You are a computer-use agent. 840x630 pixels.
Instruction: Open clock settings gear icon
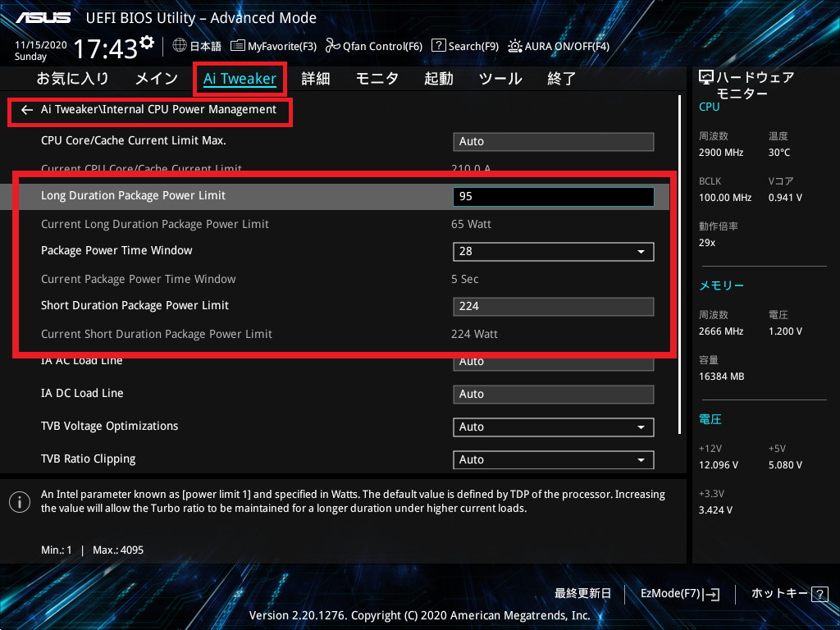(x=147, y=43)
